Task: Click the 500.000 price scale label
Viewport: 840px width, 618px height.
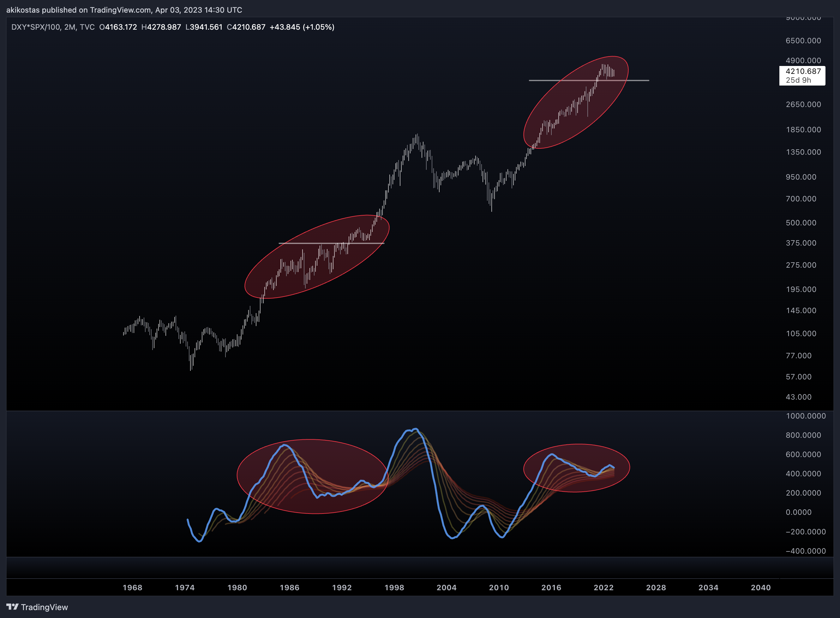Action: pyautogui.click(x=801, y=223)
